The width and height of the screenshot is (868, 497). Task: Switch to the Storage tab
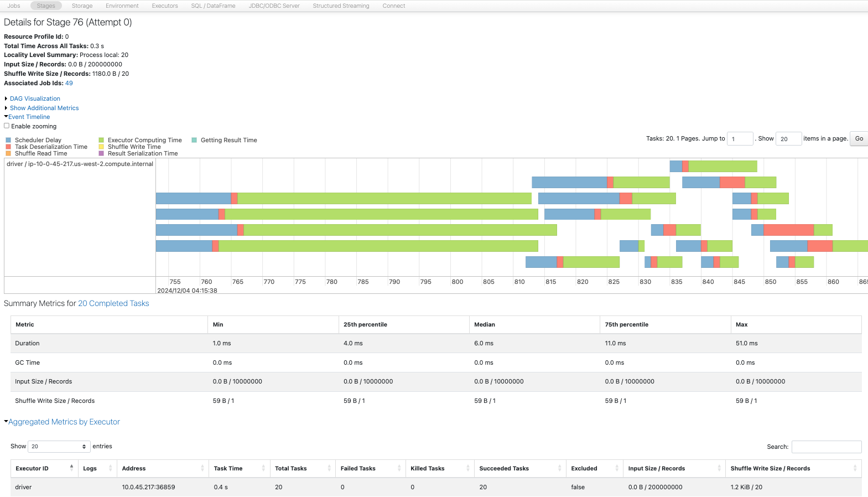[82, 6]
